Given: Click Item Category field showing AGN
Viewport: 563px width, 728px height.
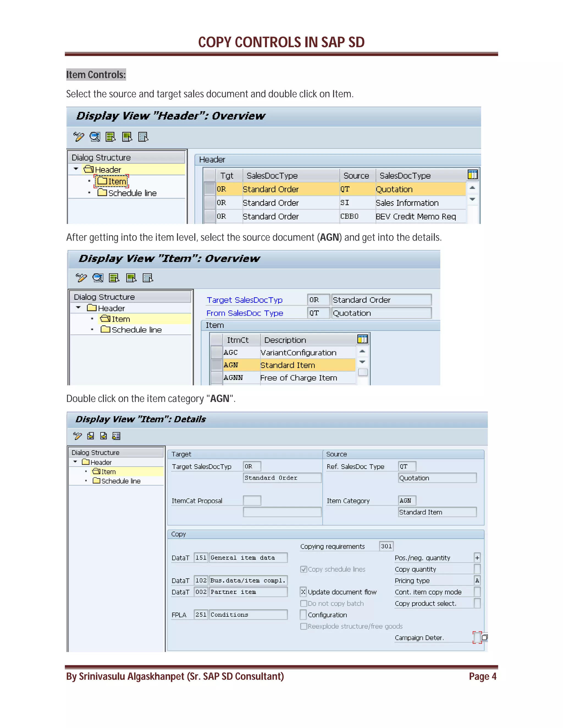Looking at the screenshot, I should 407,500.
